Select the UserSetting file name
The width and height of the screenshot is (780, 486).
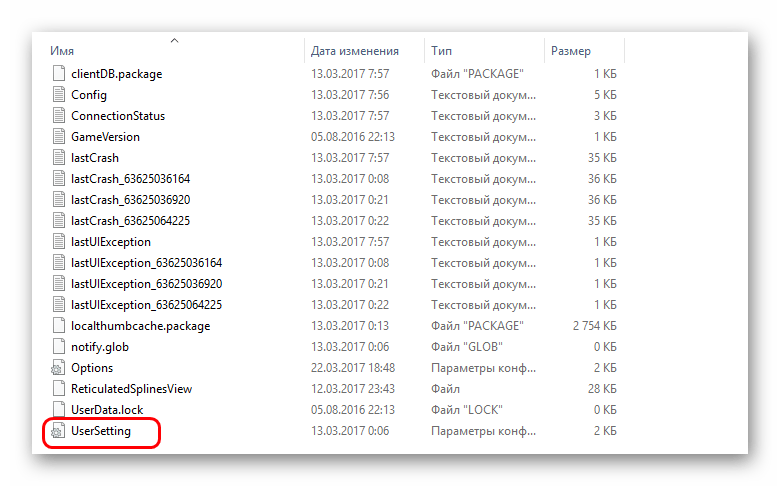coord(100,431)
